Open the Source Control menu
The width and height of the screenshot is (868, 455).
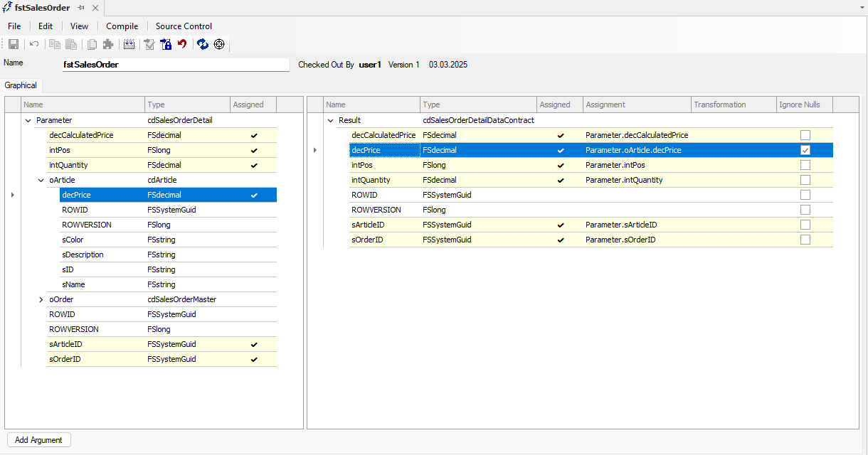click(x=184, y=26)
